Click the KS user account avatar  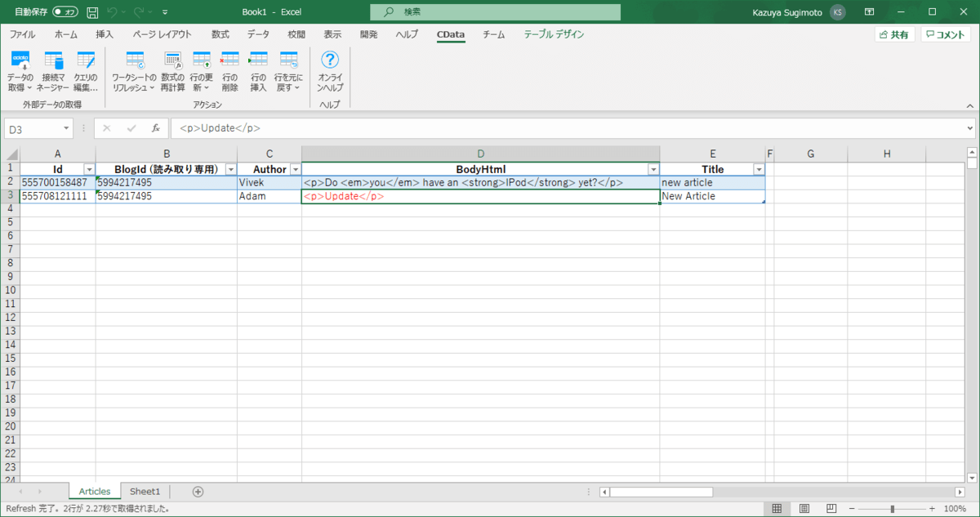[x=838, y=12]
